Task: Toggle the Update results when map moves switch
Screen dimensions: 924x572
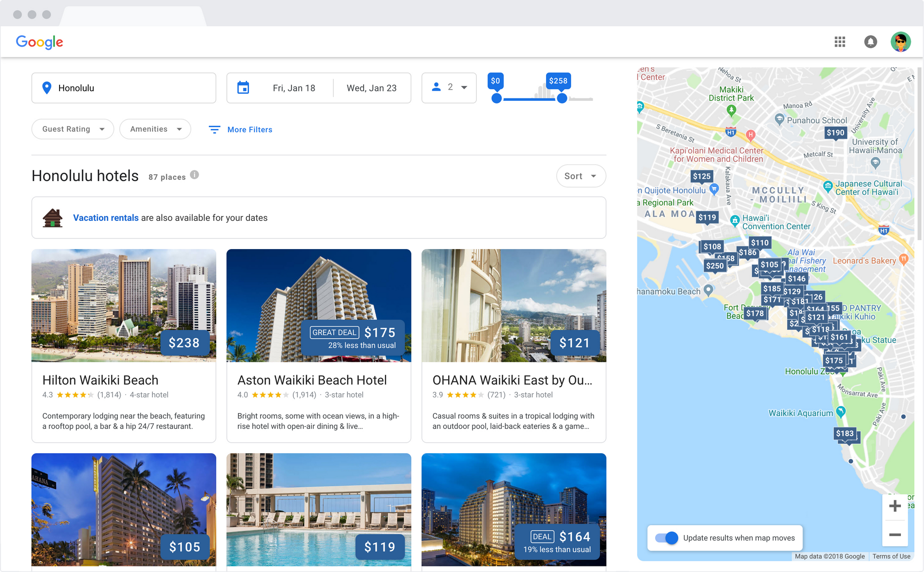Action: click(667, 537)
